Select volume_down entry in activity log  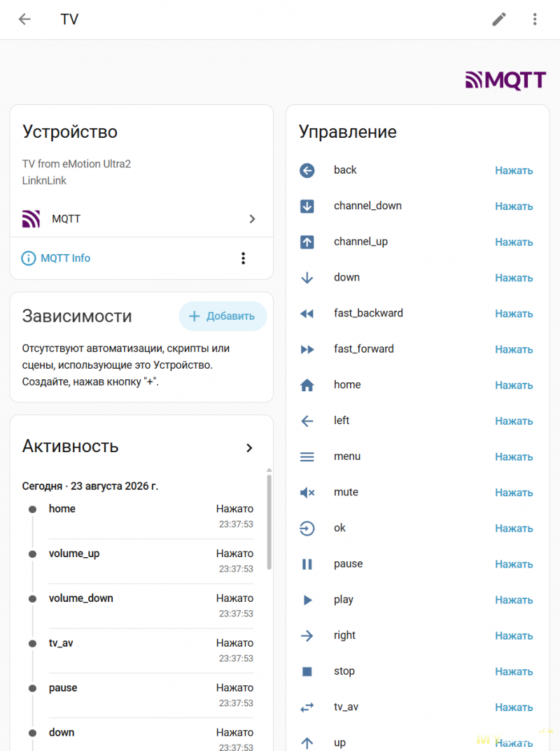[x=142, y=606]
